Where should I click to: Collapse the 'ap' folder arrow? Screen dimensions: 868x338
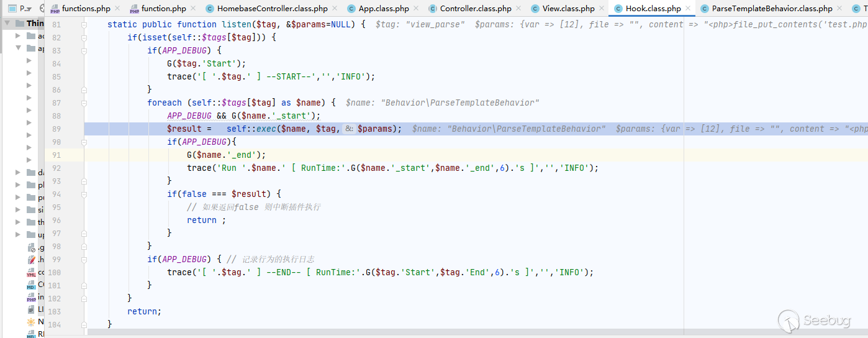pos(17,48)
